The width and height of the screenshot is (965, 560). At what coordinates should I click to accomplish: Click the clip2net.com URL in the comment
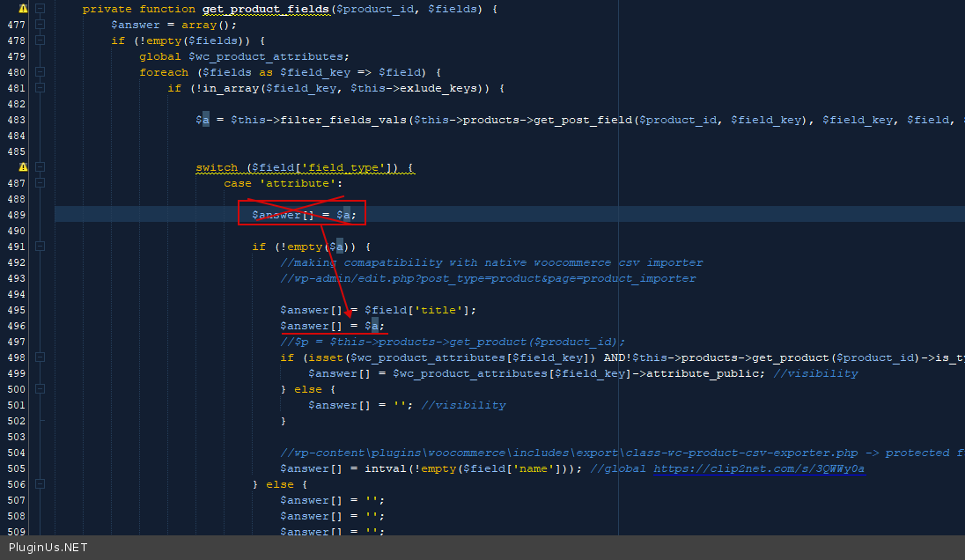[x=759, y=468]
